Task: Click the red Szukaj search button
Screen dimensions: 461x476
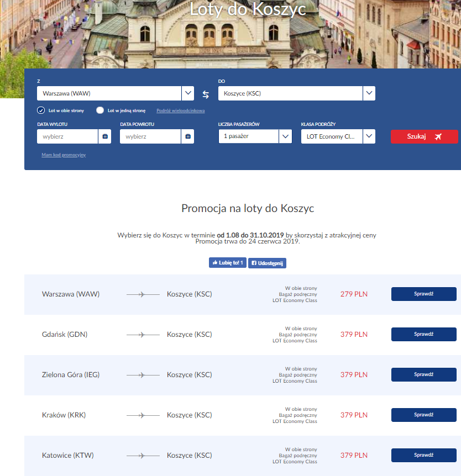Action: click(424, 136)
